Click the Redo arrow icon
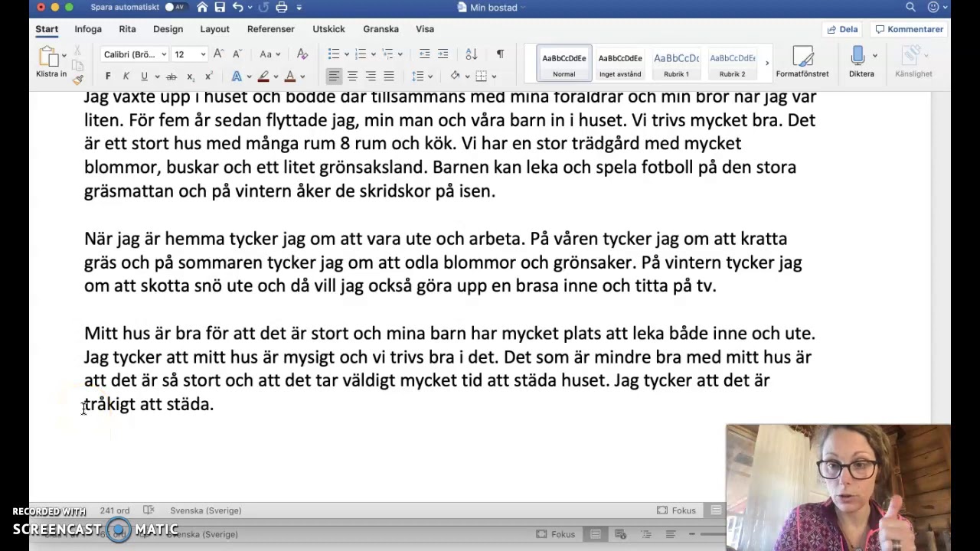980x551 pixels. point(263,8)
